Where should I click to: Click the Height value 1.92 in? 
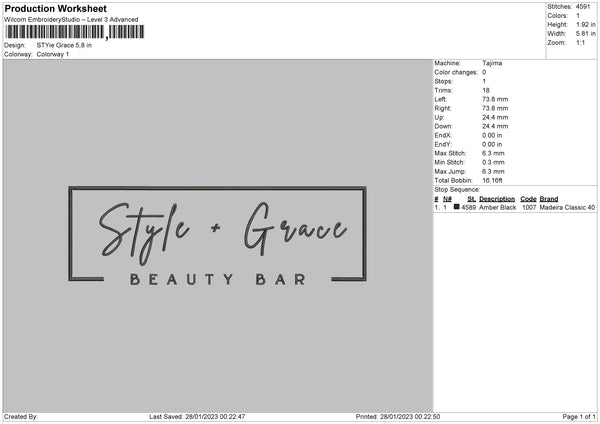(x=586, y=24)
